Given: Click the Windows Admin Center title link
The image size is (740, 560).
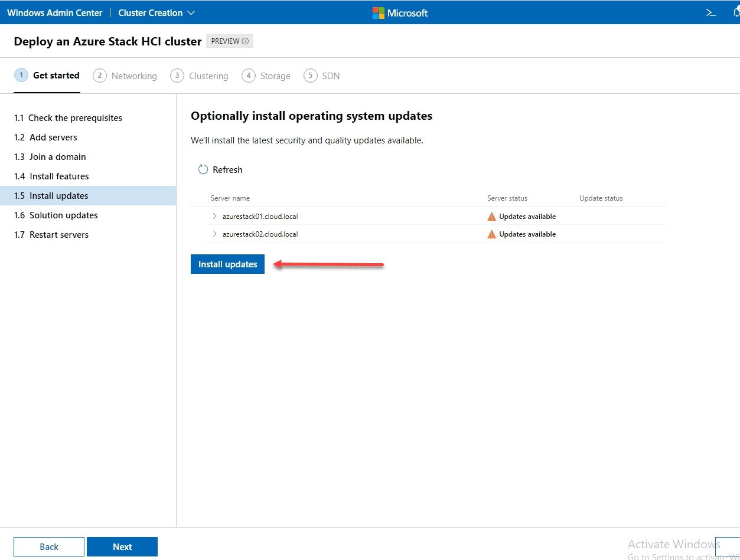Looking at the screenshot, I should (55, 12).
